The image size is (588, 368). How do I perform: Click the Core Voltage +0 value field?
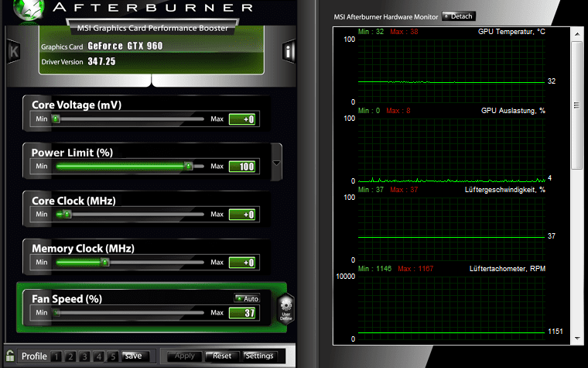[x=242, y=119]
